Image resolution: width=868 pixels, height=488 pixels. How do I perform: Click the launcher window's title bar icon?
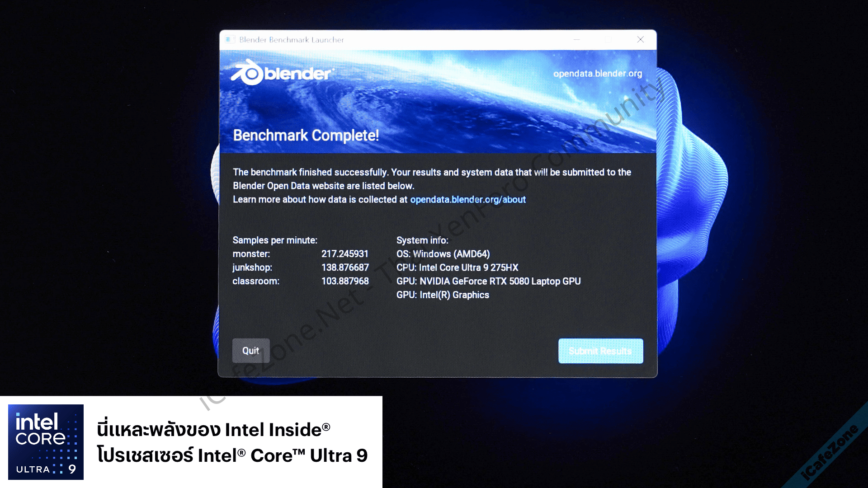(230, 40)
